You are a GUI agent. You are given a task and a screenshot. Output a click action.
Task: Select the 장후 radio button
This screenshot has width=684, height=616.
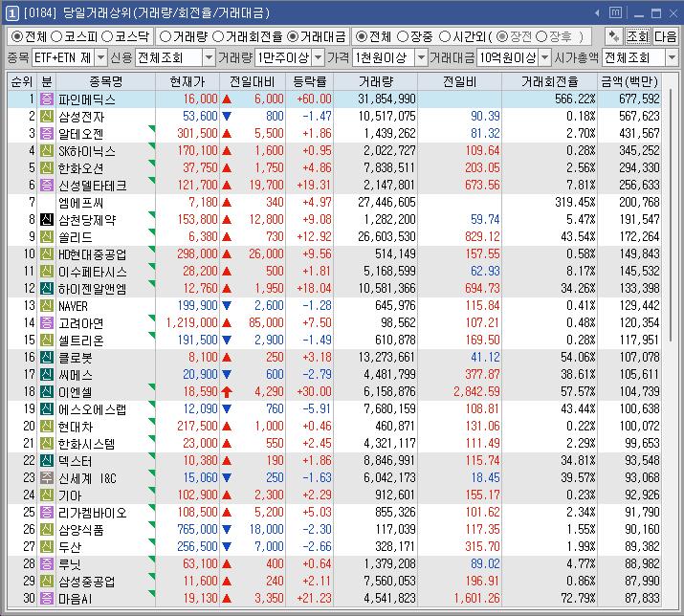541,36
